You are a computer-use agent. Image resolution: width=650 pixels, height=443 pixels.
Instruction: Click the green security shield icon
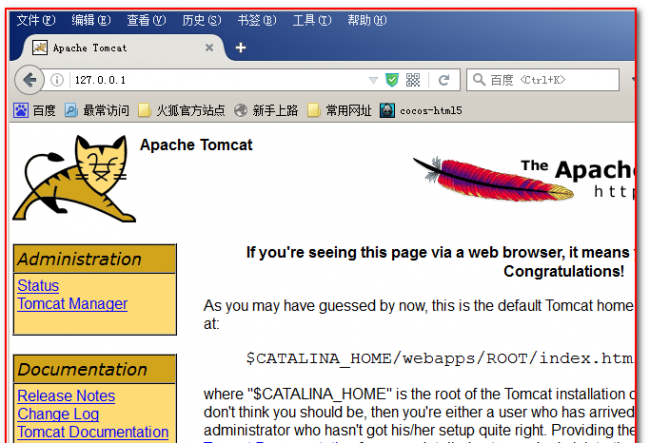[x=392, y=80]
